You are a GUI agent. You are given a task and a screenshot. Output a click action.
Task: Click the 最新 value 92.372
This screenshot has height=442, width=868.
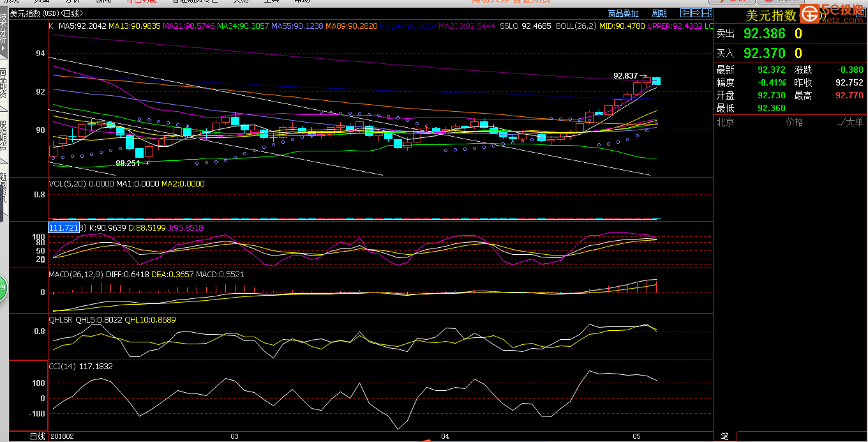tap(772, 70)
